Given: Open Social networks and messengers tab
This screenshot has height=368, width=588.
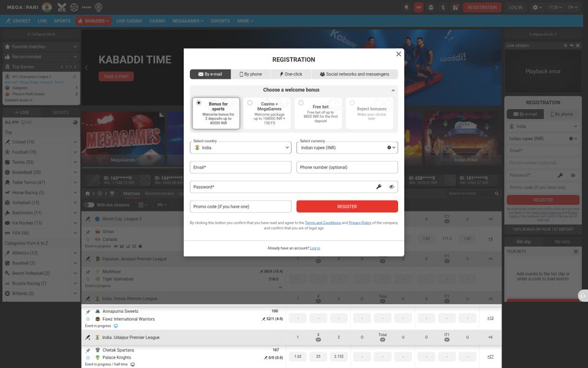Looking at the screenshot, I should [x=355, y=74].
